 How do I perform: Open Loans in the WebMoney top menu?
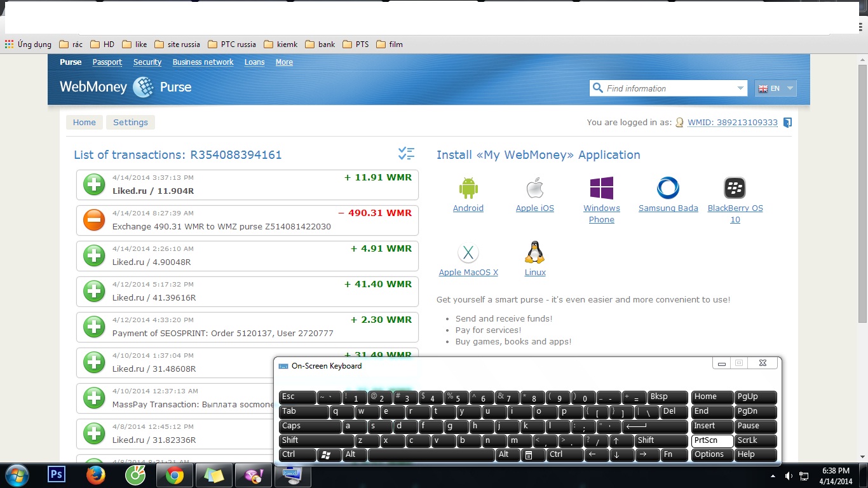(254, 62)
